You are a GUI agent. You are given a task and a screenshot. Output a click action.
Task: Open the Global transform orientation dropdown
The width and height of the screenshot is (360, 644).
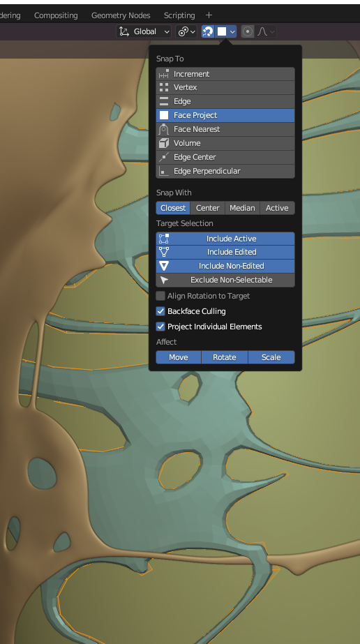tap(144, 31)
